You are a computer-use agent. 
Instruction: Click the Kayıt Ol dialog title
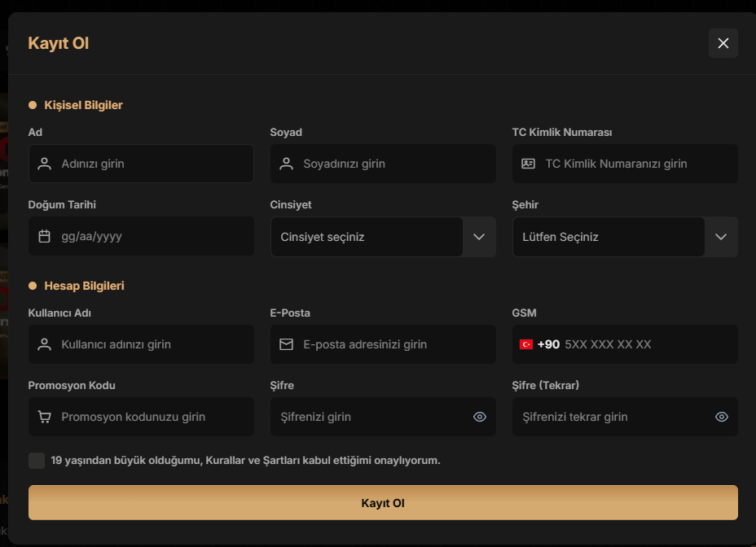click(59, 43)
